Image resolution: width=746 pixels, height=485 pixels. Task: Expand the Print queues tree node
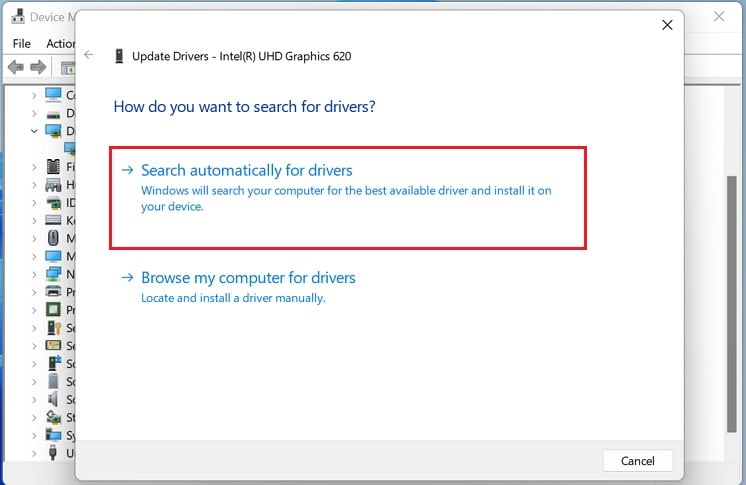pos(34,292)
